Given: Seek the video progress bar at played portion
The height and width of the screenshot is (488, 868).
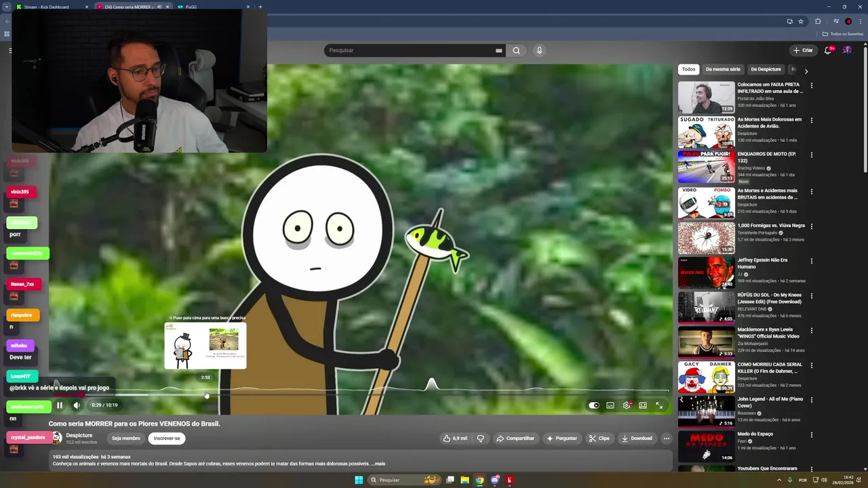Looking at the screenshot, I should point(68,394).
